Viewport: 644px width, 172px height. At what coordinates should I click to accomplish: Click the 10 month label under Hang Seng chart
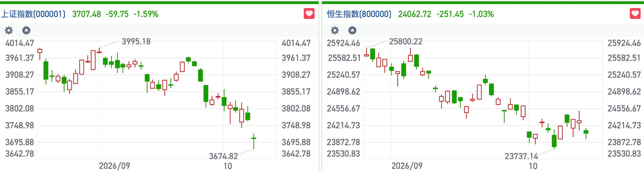(x=533, y=166)
